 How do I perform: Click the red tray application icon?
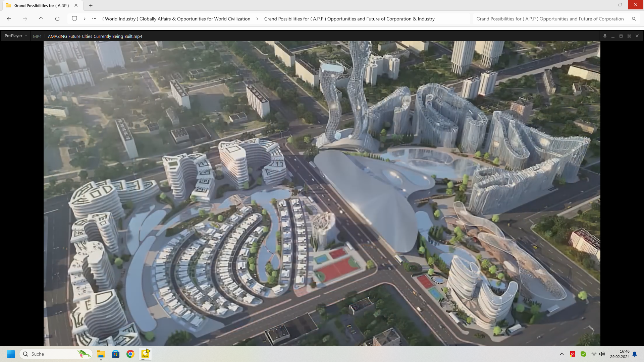click(x=573, y=354)
